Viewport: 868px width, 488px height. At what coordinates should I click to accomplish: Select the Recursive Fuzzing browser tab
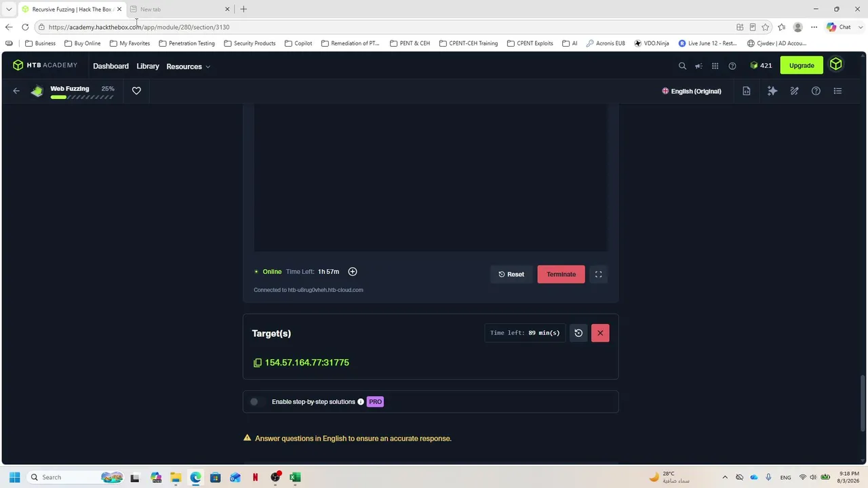(x=71, y=9)
